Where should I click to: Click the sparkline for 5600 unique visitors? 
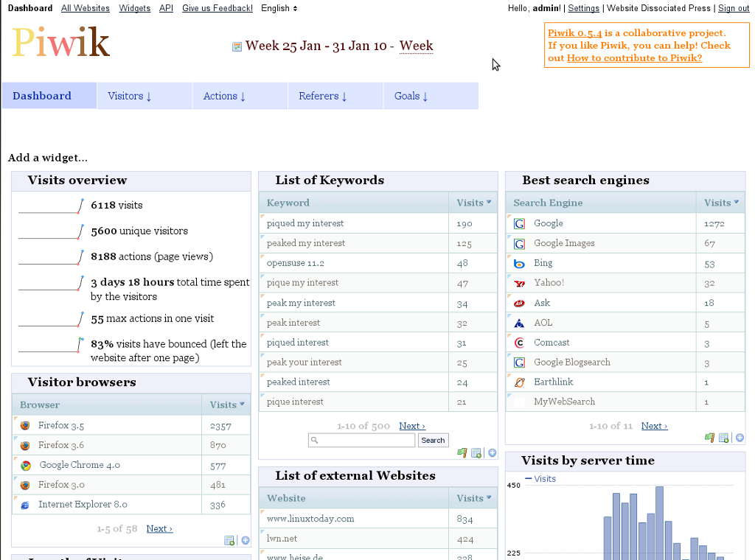(51, 231)
